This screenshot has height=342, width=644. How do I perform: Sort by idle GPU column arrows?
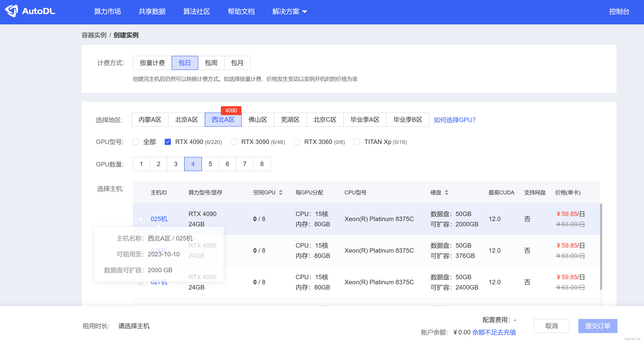point(281,192)
